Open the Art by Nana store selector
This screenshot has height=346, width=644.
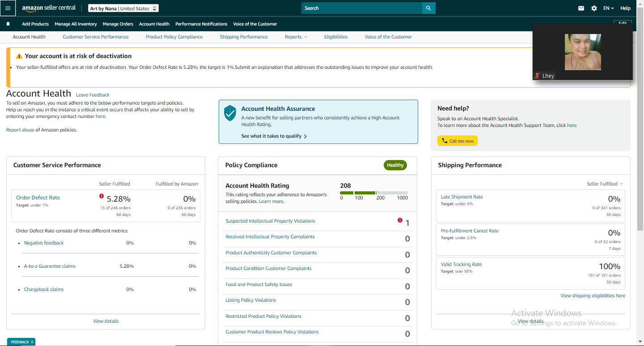point(123,8)
